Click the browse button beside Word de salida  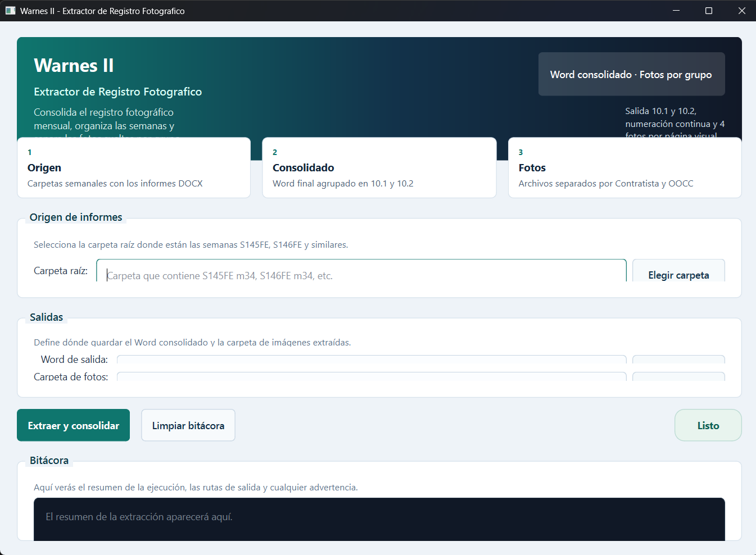click(x=678, y=360)
